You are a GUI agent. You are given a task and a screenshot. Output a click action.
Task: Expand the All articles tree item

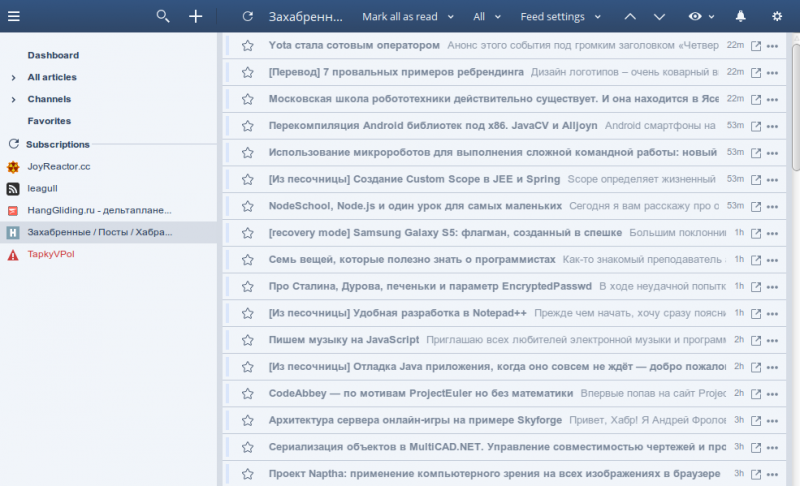coord(13,77)
